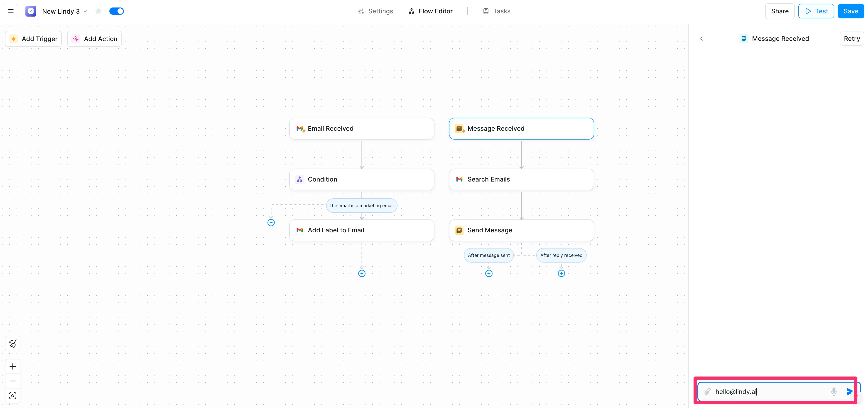The width and height of the screenshot is (868, 408).
Task: Favorite this Lindy with the star icon
Action: 98,11
